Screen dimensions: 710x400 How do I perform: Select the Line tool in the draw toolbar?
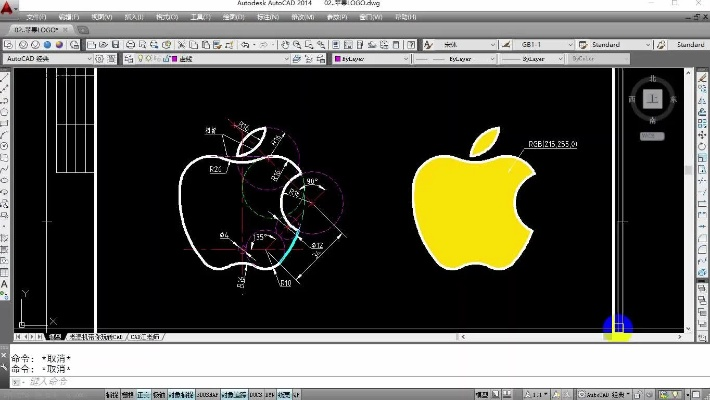click(5, 75)
